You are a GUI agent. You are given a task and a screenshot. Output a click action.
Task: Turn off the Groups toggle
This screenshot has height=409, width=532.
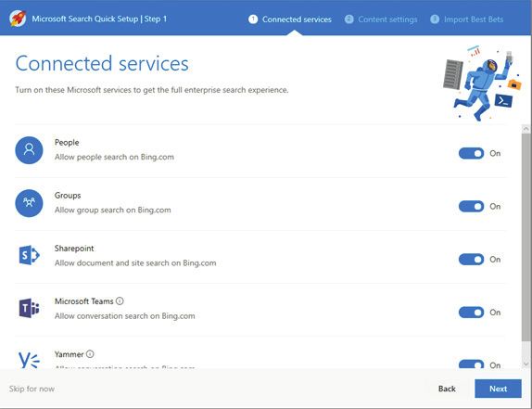[x=471, y=207]
